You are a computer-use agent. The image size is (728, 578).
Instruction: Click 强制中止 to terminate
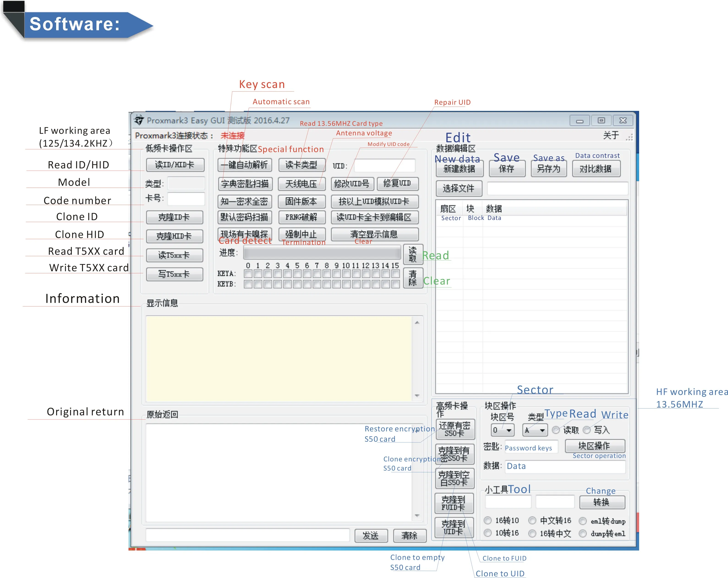[x=301, y=234]
